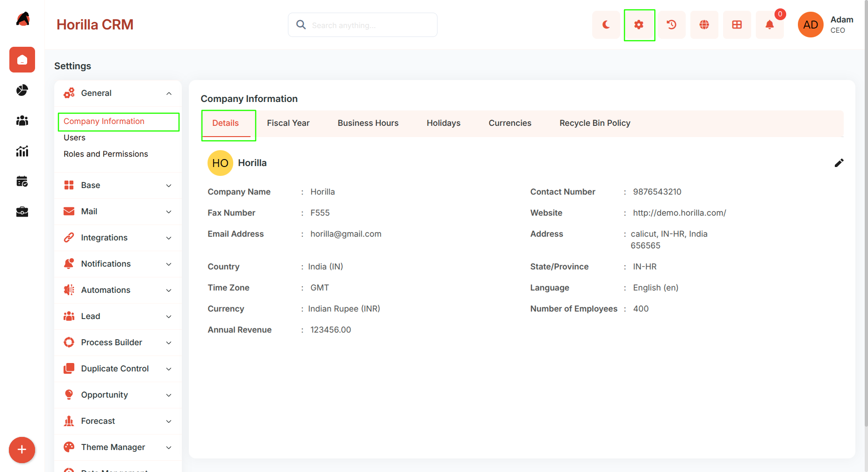The image size is (868, 472).
Task: Open the pie chart dashboard sidebar icon
Action: pos(22,90)
